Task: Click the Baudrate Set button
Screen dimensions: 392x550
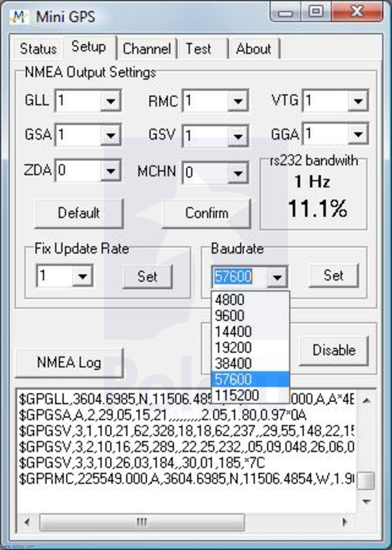Action: point(334,276)
